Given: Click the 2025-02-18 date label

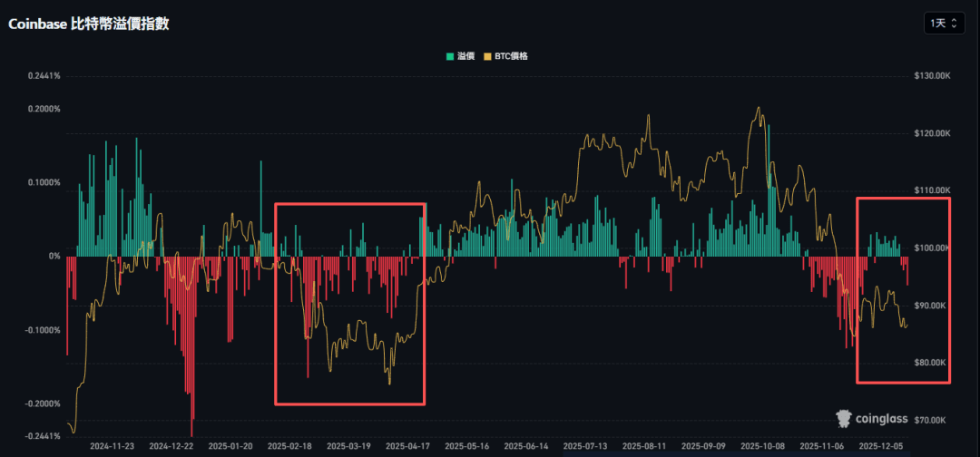Looking at the screenshot, I should (289, 446).
